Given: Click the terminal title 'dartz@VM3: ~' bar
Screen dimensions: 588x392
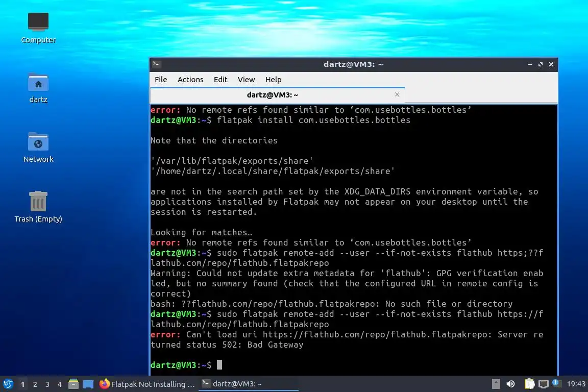Looking at the screenshot, I should click(x=353, y=64).
